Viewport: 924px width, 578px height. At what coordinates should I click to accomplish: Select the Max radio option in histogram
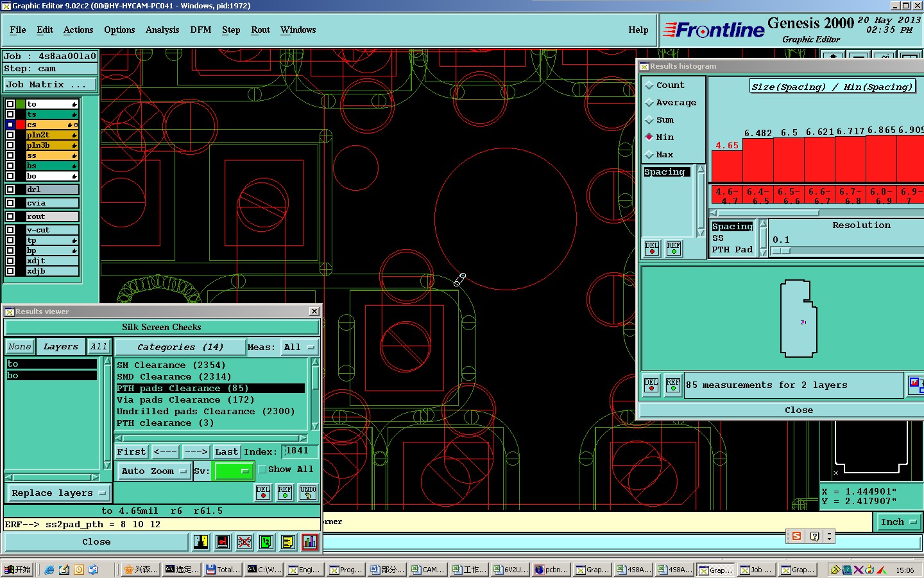coord(649,155)
